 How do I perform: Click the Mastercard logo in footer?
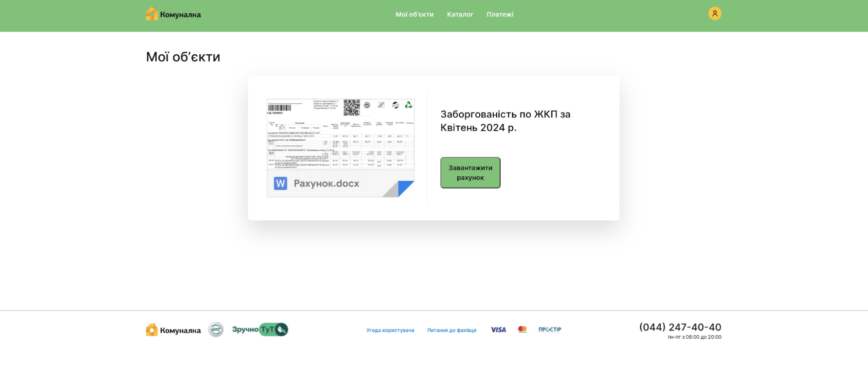tap(522, 330)
